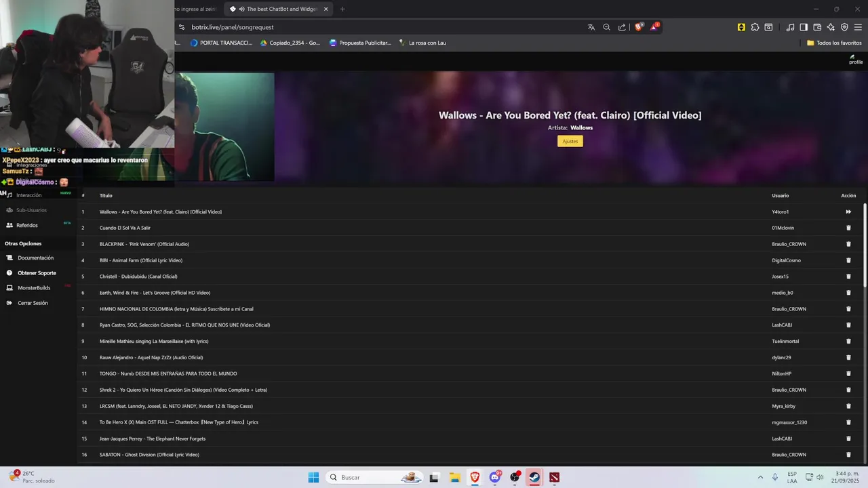Delete 'Cuando El Sol Va A Salir' request
The height and width of the screenshot is (488, 868).
point(848,228)
